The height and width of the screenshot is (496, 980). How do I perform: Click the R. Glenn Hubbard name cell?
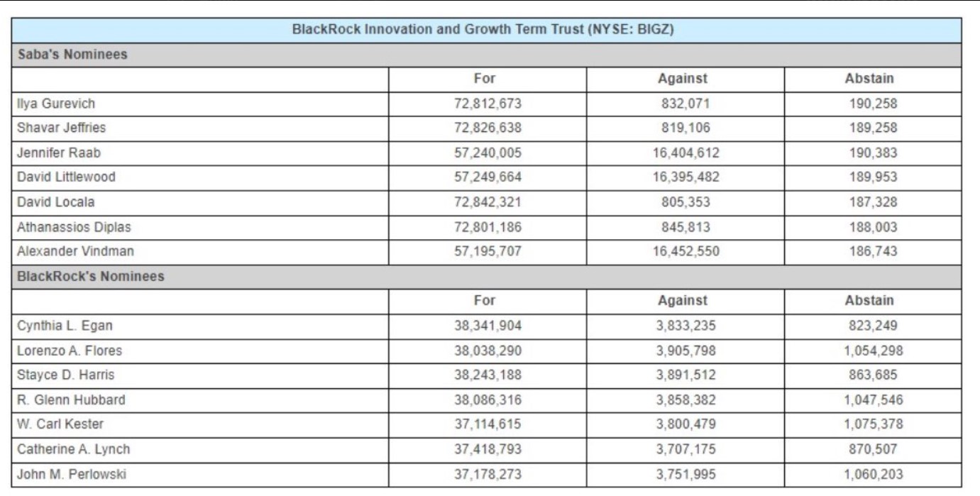point(71,400)
